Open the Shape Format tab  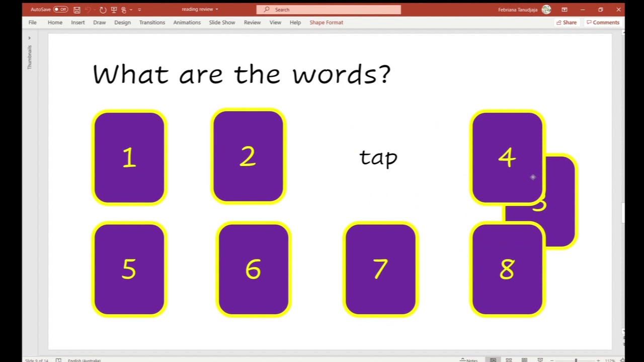[326, 23]
